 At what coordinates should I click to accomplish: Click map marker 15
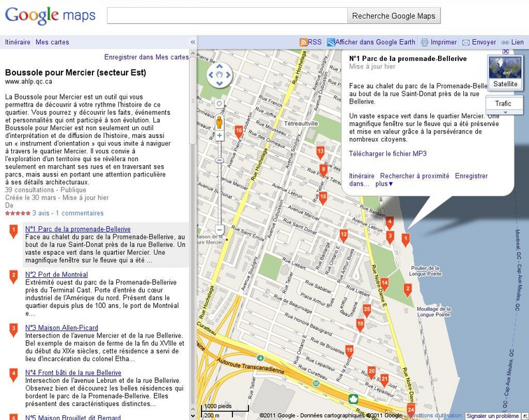click(323, 198)
